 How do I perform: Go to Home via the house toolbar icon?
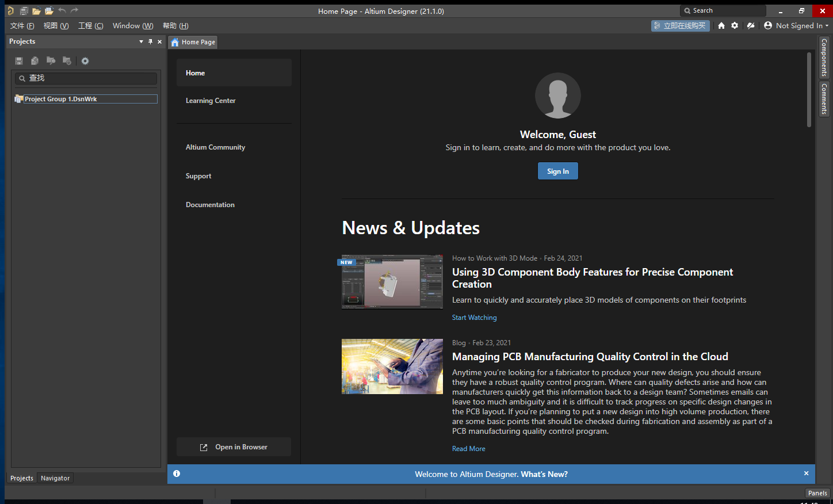click(721, 25)
